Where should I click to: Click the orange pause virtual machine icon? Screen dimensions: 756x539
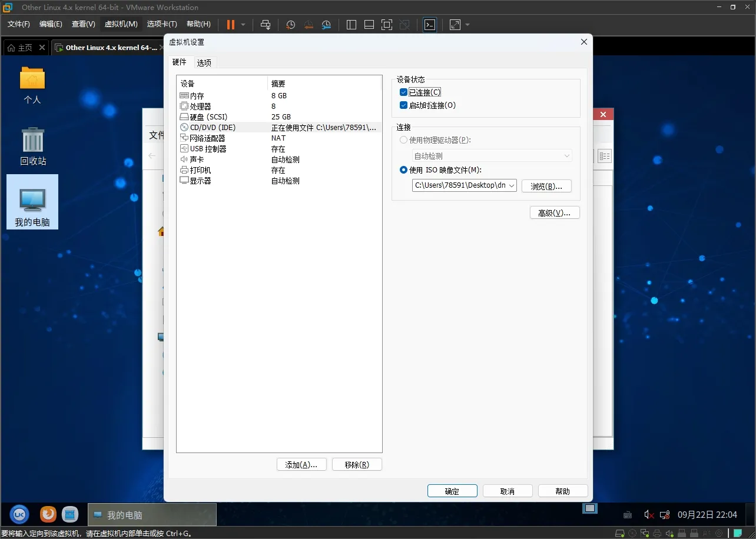tap(230, 25)
